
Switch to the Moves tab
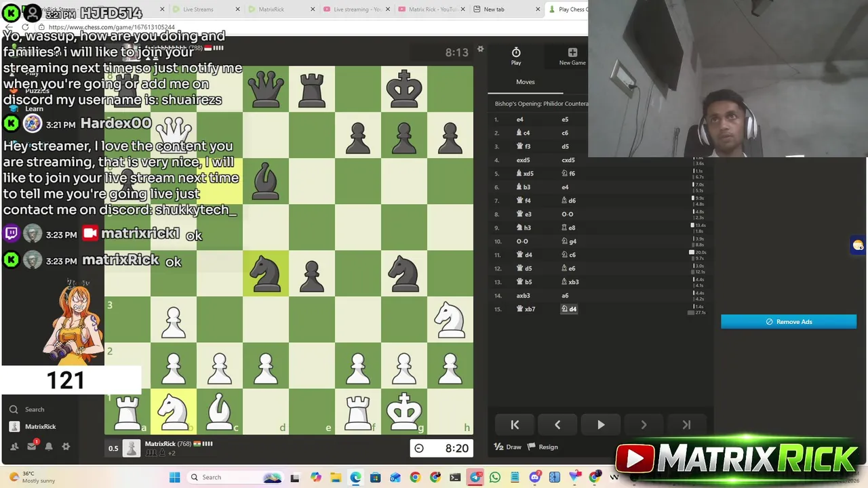(526, 82)
